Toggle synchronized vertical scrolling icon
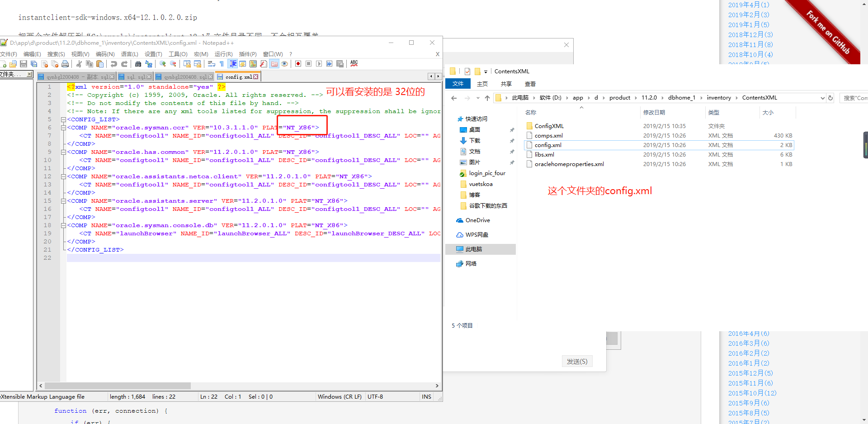868x424 pixels. point(187,64)
